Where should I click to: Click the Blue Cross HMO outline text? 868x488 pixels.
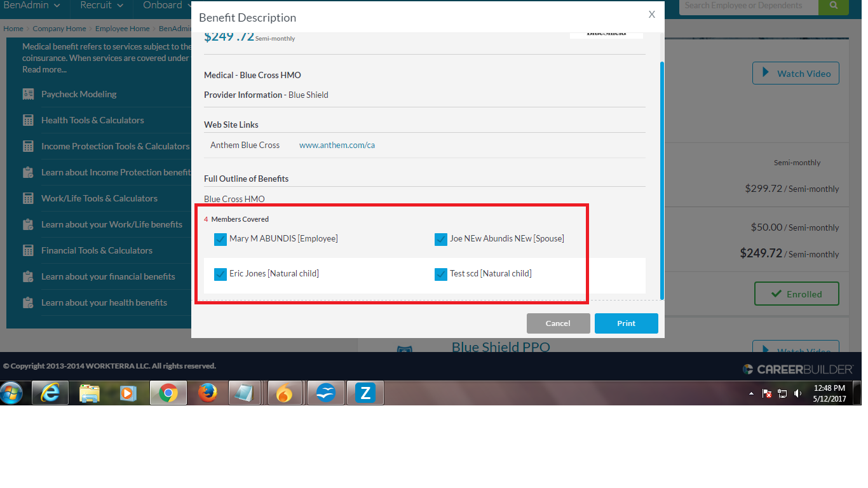coord(234,199)
